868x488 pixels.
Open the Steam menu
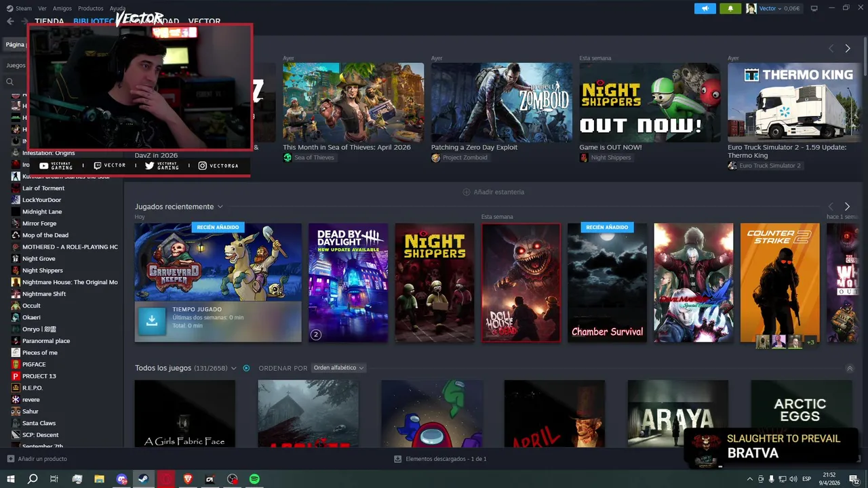click(19, 8)
